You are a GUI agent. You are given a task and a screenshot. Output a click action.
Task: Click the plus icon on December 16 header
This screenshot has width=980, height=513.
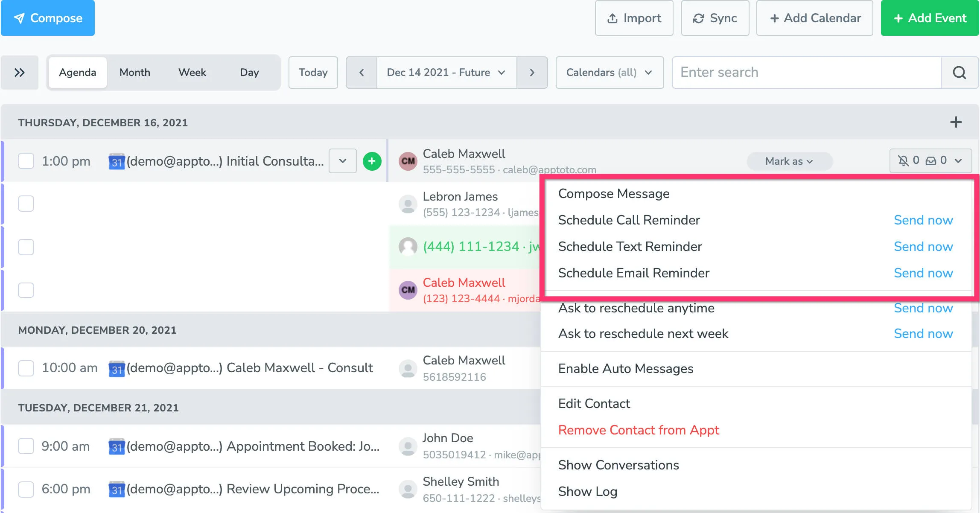(x=956, y=122)
